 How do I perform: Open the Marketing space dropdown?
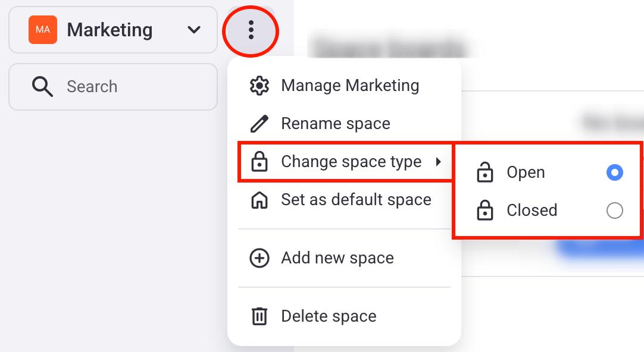[113, 30]
